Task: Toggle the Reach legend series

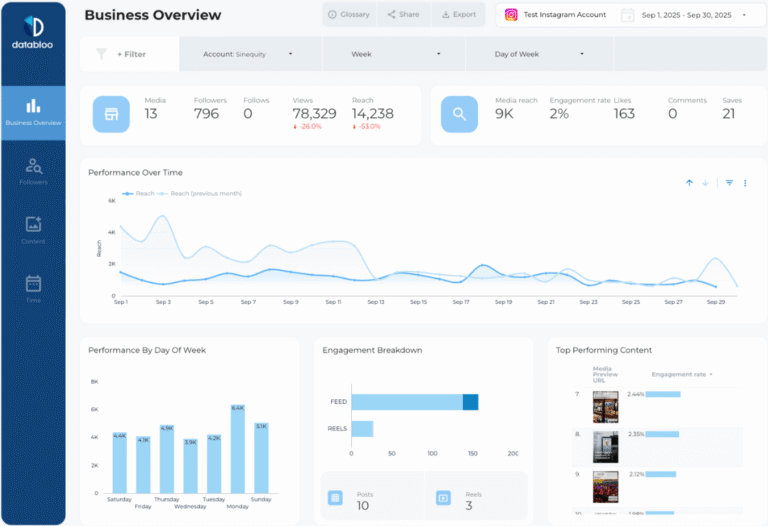Action: [x=138, y=193]
